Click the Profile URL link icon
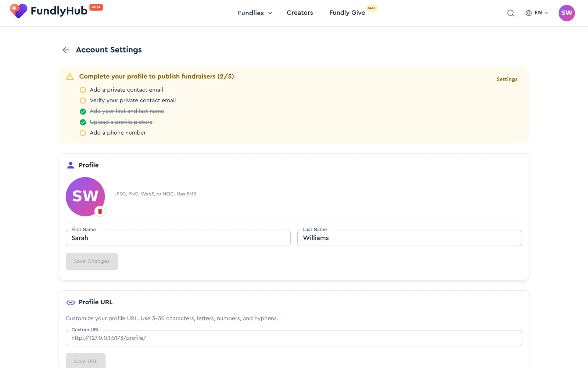The height and width of the screenshot is (368, 588). pos(71,302)
